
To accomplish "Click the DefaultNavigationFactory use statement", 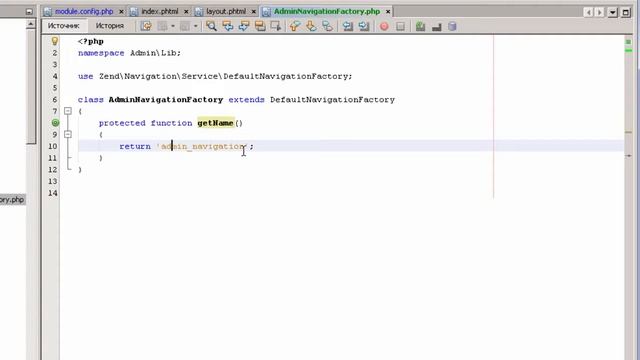I will [214, 76].
